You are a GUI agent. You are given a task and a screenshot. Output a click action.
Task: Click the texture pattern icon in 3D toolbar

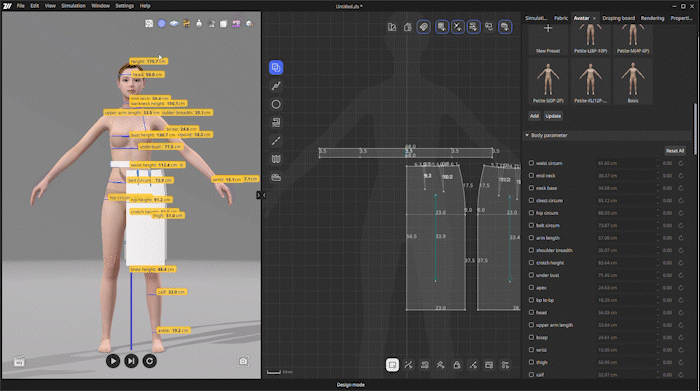tap(149, 24)
